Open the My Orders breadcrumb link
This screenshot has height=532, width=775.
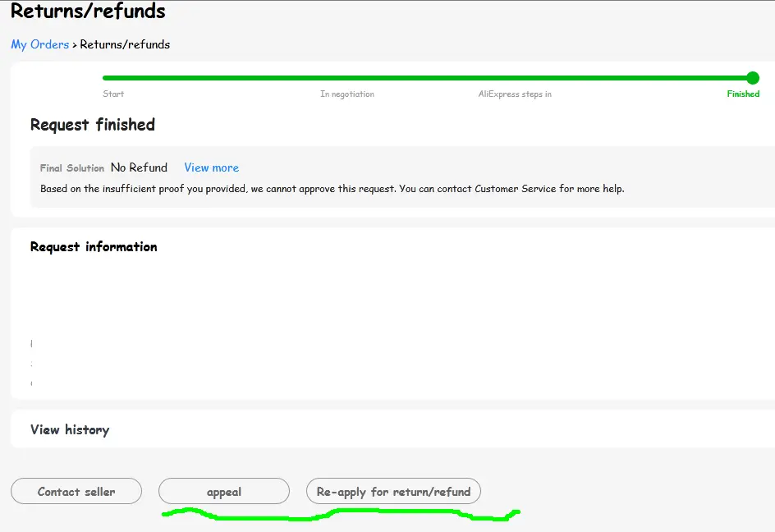click(x=40, y=44)
